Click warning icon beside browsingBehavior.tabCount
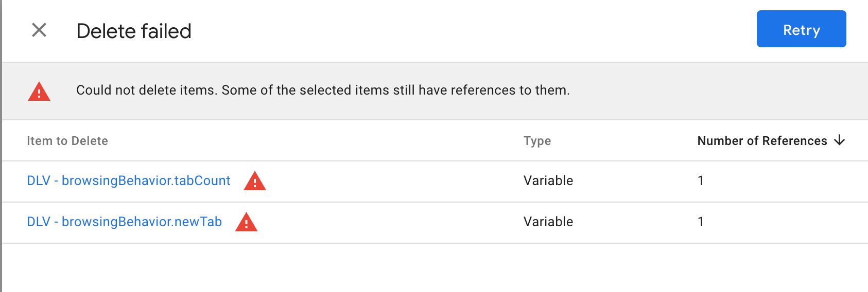 (254, 181)
